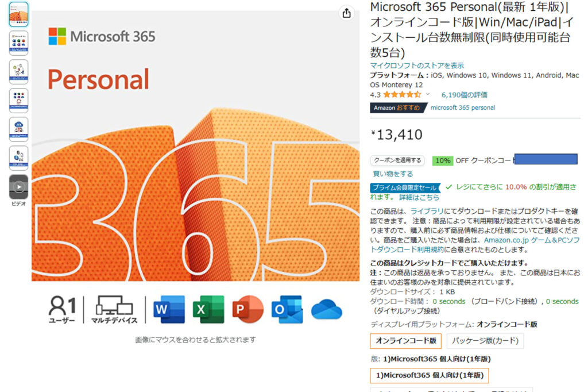Click the OneDrive cloud icon
The image size is (588, 392).
point(326,310)
